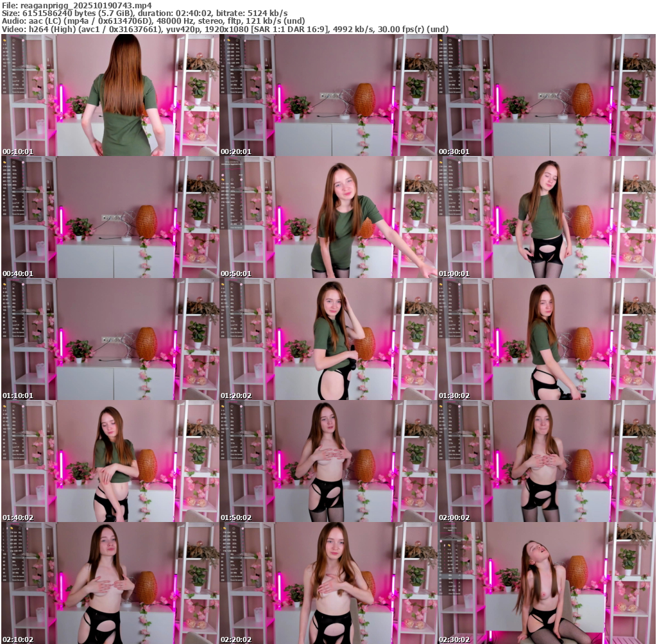Click the timestamp label 02:30:02
657x644 pixels.
(x=454, y=640)
